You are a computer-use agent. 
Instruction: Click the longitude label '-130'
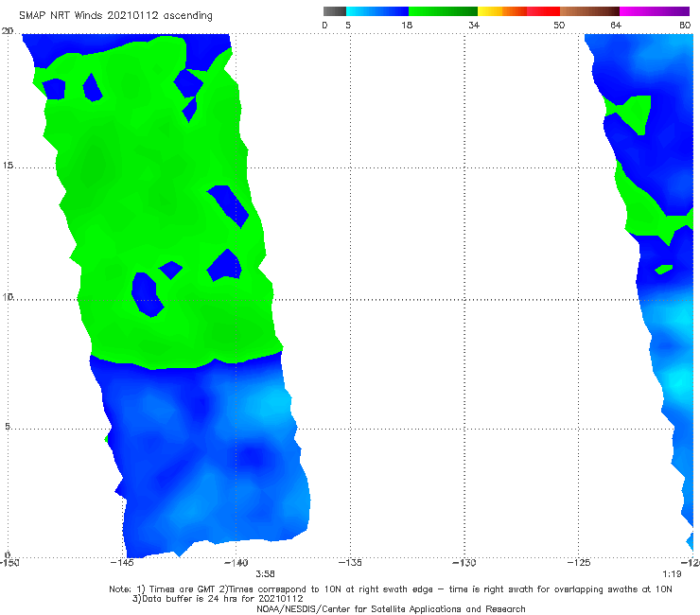tap(464, 562)
